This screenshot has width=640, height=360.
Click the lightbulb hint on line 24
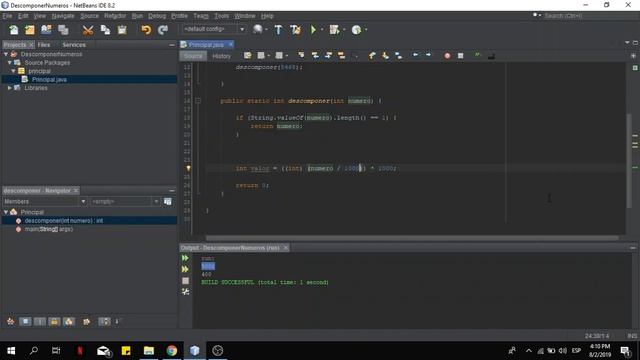tap(188, 168)
